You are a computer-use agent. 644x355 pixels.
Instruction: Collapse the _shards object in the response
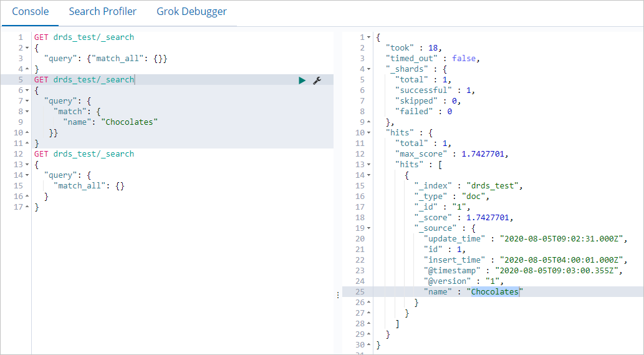368,69
